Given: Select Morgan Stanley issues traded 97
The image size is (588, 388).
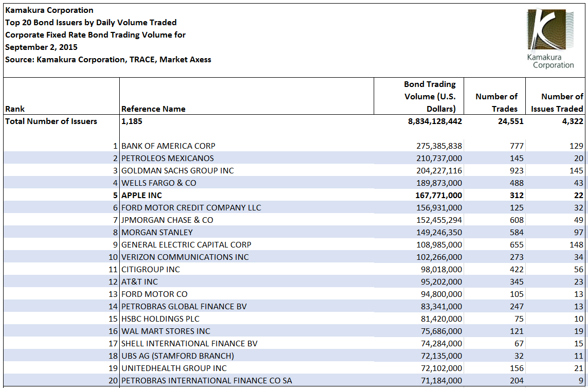Looking at the screenshot, I should coord(579,233).
